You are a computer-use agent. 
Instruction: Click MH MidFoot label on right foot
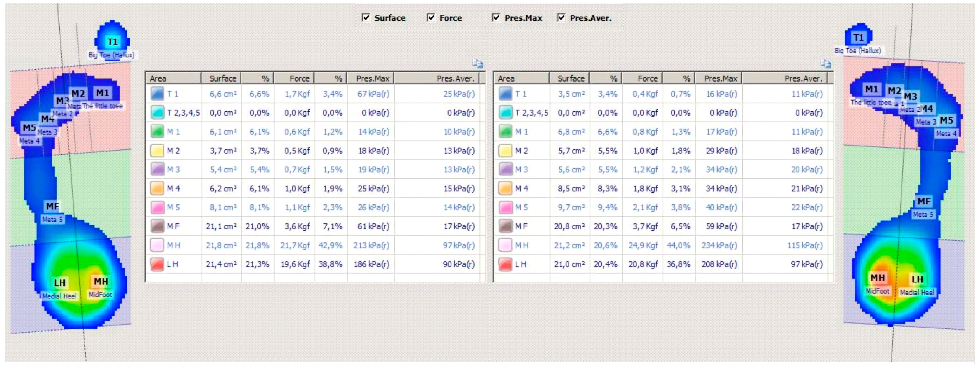pyautogui.click(x=877, y=278)
